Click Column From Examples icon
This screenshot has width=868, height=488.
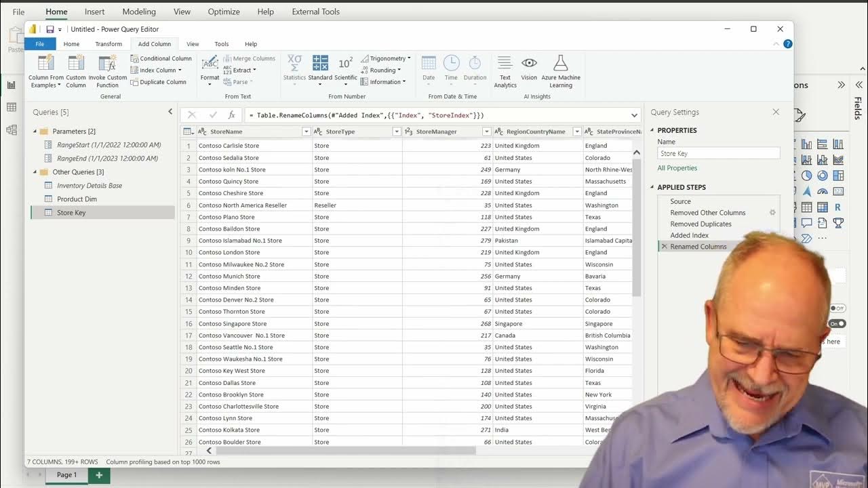click(x=46, y=63)
